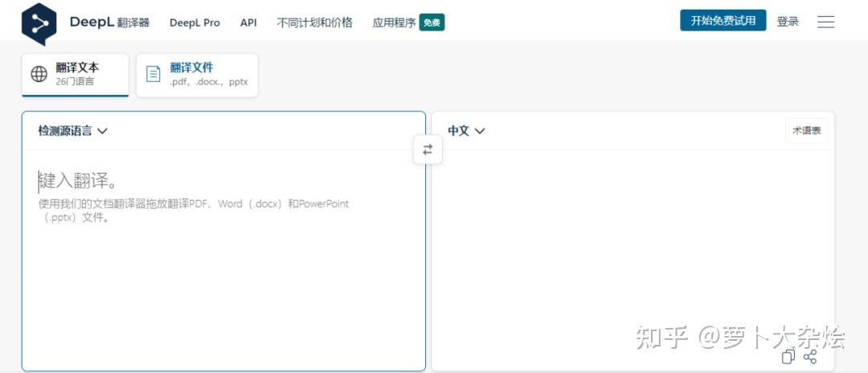The height and width of the screenshot is (373, 868).
Task: Click the globe icon on 翻译文本 tab
Action: [39, 74]
